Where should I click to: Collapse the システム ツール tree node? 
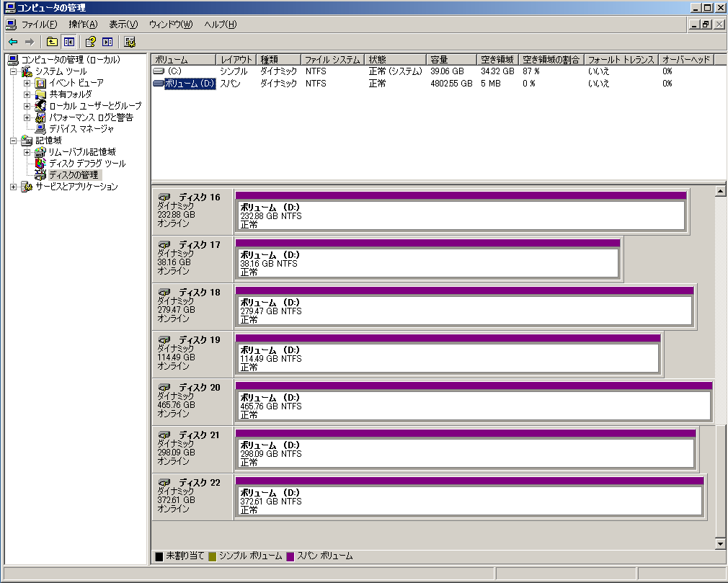(14, 71)
